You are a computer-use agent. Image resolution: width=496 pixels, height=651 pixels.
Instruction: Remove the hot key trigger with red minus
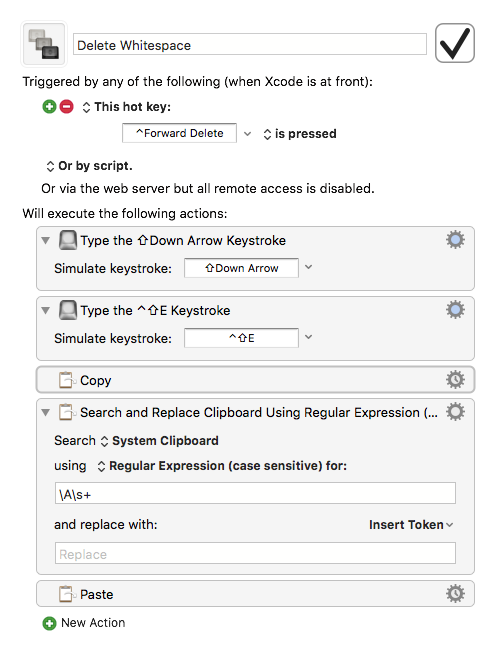[x=66, y=107]
